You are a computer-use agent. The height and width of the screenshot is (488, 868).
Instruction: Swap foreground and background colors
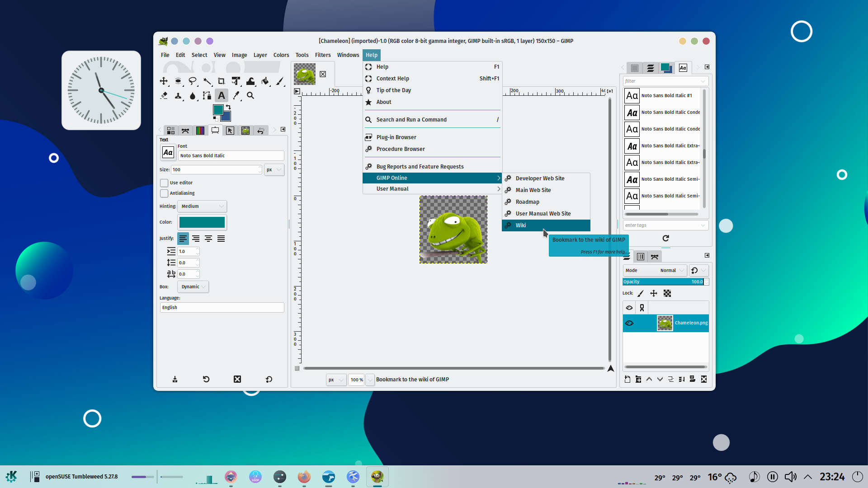228,107
